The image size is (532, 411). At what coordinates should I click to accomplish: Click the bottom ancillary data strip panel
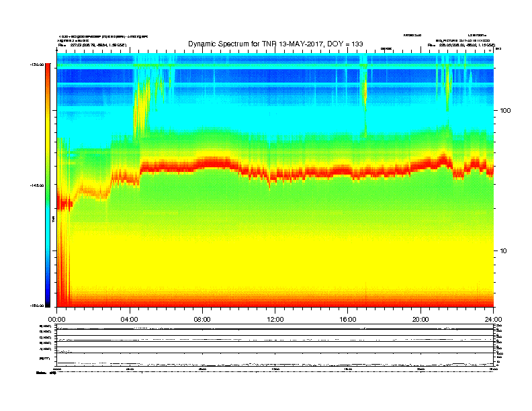[x=275, y=345]
